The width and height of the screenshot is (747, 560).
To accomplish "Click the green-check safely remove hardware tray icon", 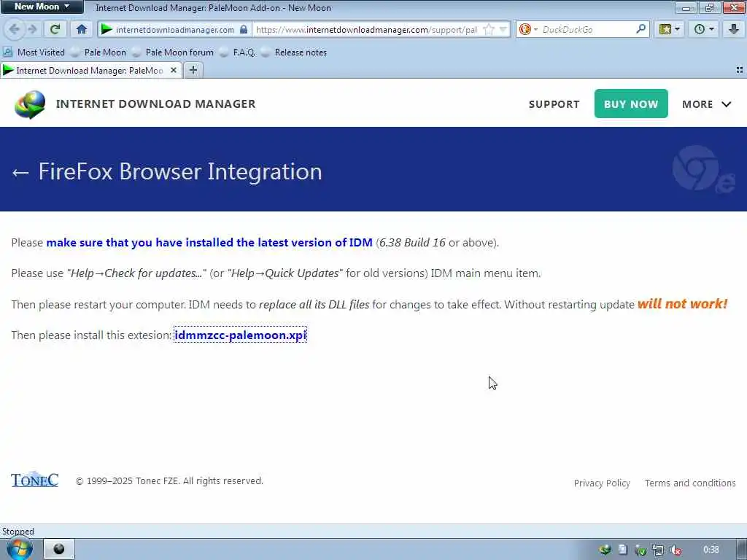I will click(640, 551).
